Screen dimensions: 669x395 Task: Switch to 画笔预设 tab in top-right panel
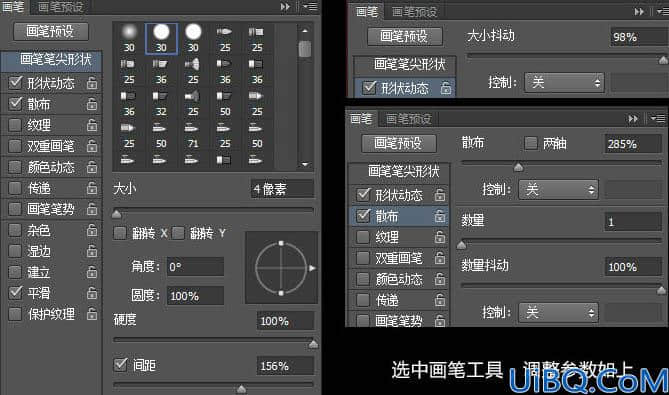pyautogui.click(x=415, y=12)
